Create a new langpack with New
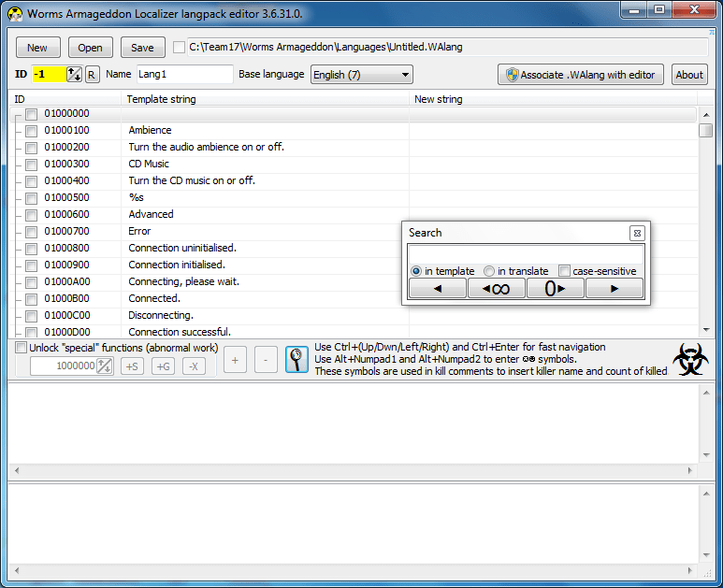 pos(37,48)
